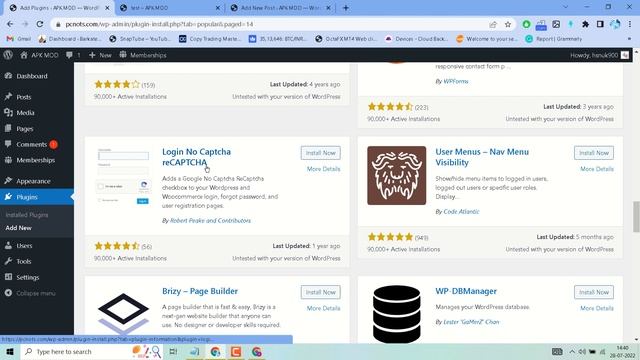
Task: Click the WP-DBManager database thumbnail
Action: point(396,314)
